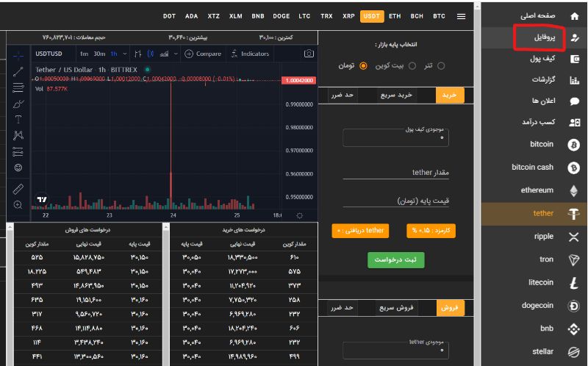Select the Bitcoin base market radio
588x366 pixels.
click(412, 66)
